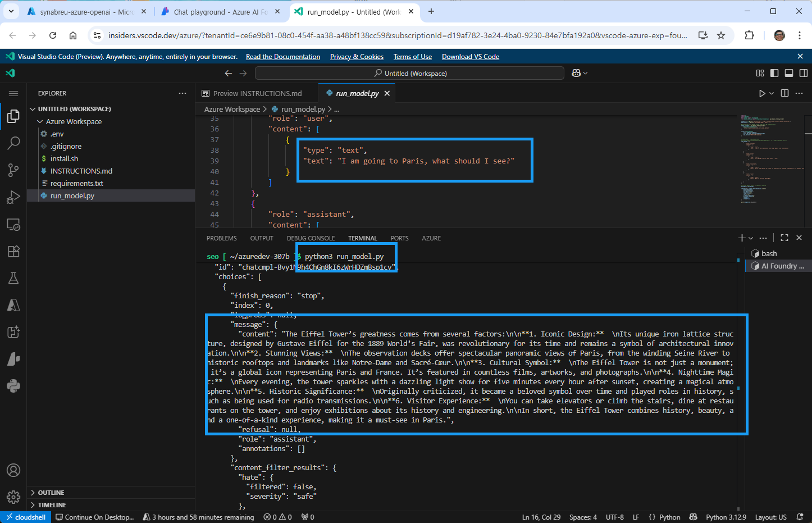Split the editor to the right
This screenshot has height=523, width=812.
(785, 93)
